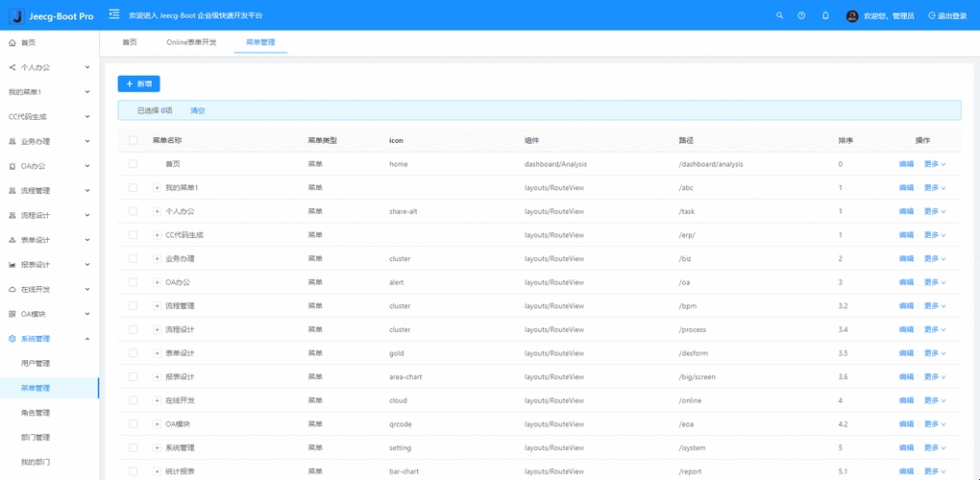Edit the 流程管理 row
The image size is (980, 480).
[x=906, y=306]
